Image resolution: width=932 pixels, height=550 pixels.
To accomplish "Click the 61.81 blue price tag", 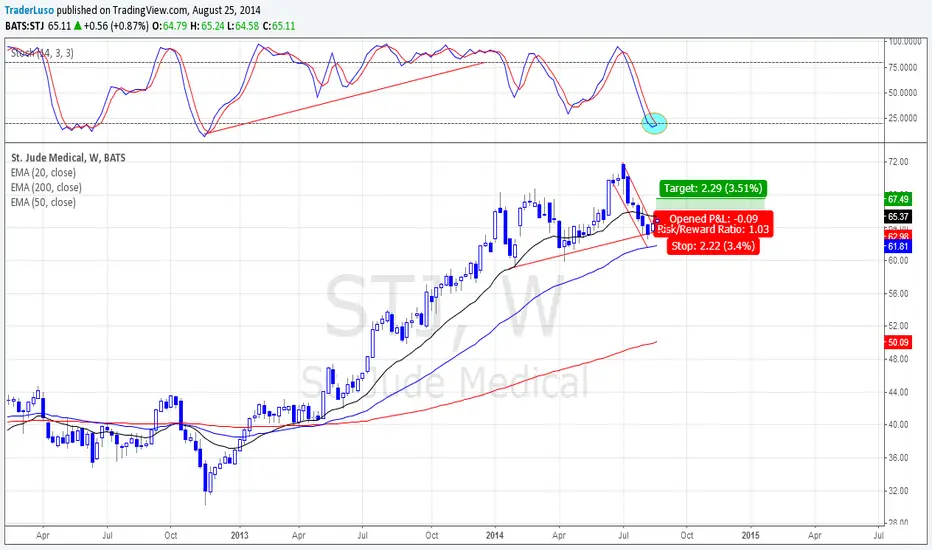I will point(898,246).
